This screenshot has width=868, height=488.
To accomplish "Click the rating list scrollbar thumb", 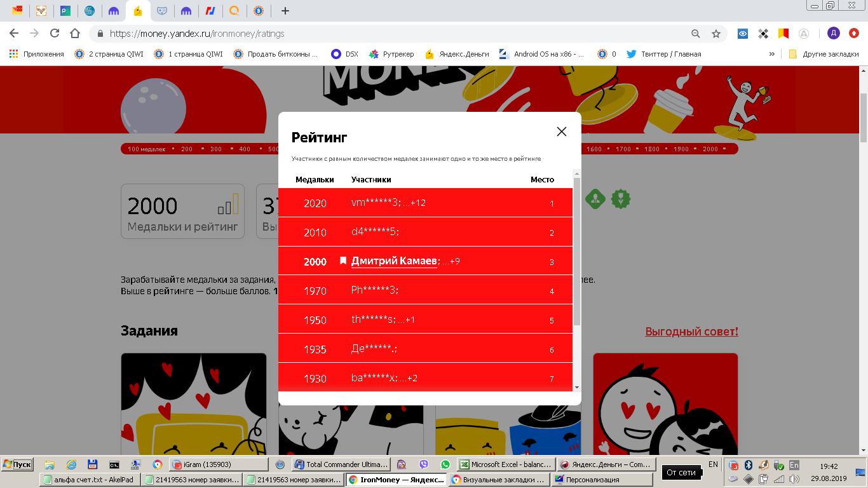I will pos(577,252).
